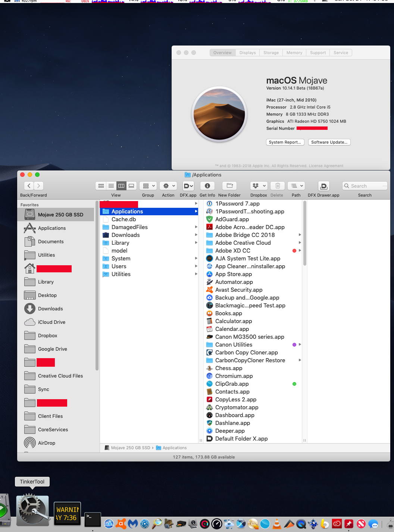Select App Store.app in the list

pyautogui.click(x=234, y=274)
